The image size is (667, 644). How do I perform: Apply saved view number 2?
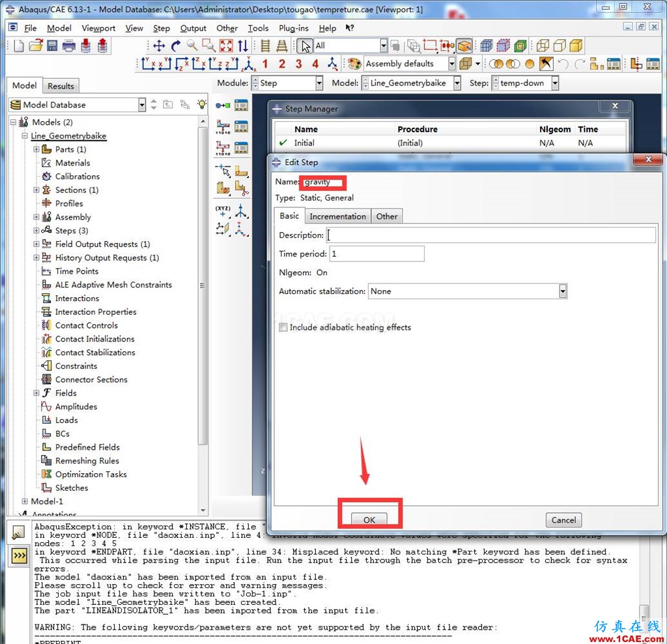(281, 64)
